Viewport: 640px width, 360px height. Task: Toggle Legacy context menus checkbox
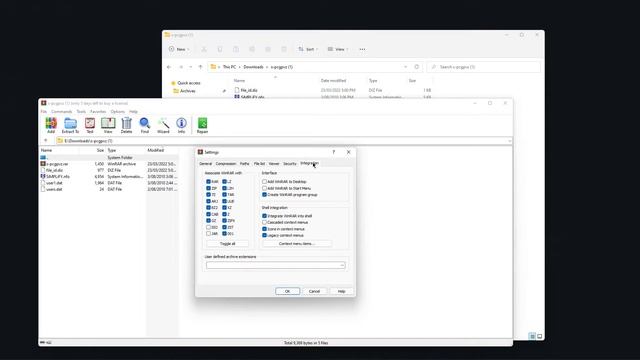click(x=264, y=236)
